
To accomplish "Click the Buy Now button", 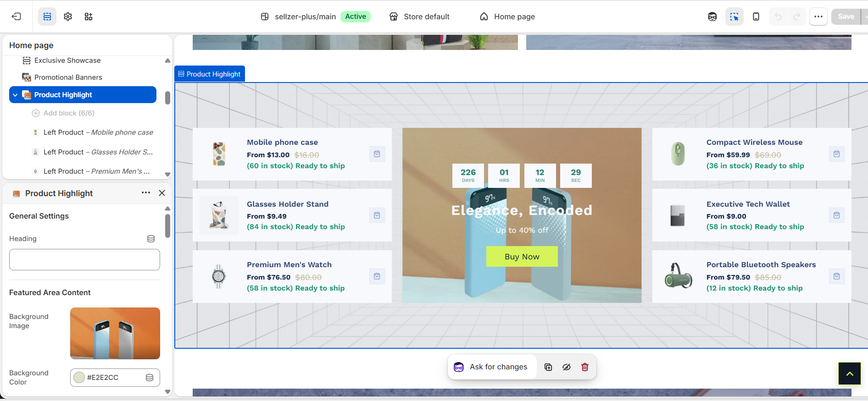I will pyautogui.click(x=522, y=257).
